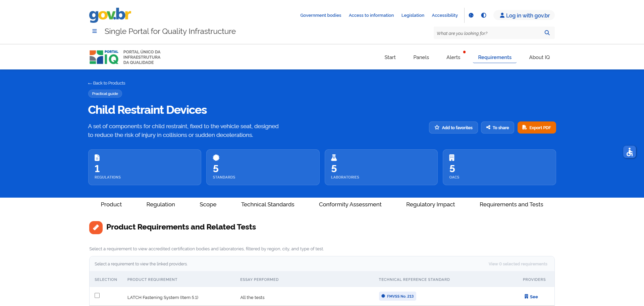This screenshot has height=306, width=644.
Task: Click View 0 selected requirements
Action: pos(518,264)
